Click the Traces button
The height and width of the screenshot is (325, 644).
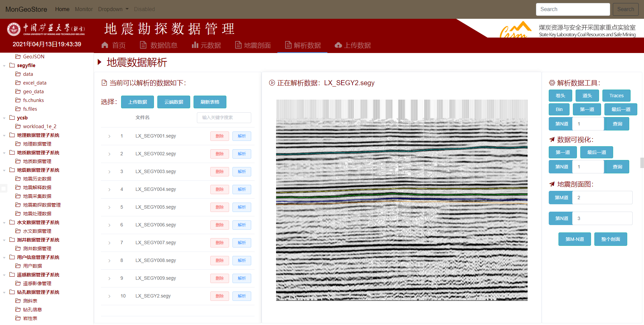pos(616,96)
